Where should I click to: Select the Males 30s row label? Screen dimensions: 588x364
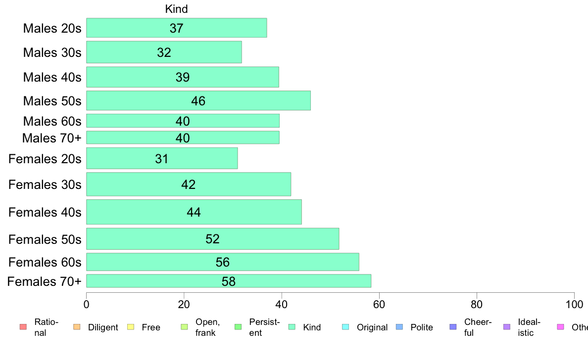pyautogui.click(x=52, y=52)
